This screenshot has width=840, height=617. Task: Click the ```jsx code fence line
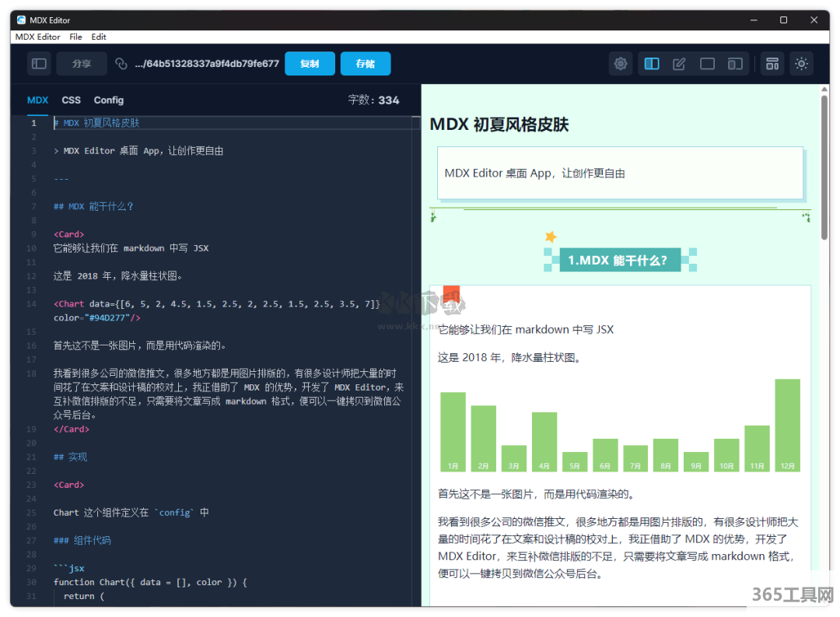click(x=69, y=568)
